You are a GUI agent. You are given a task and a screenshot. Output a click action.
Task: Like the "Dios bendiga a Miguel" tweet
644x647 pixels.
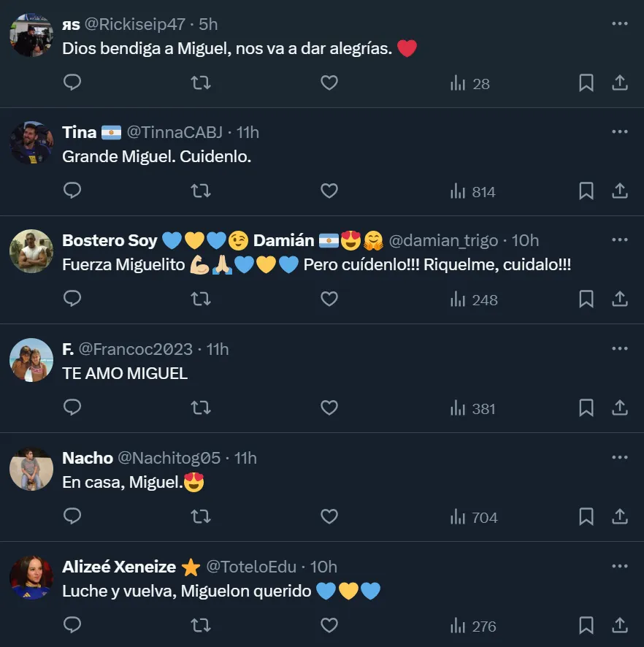coord(329,83)
